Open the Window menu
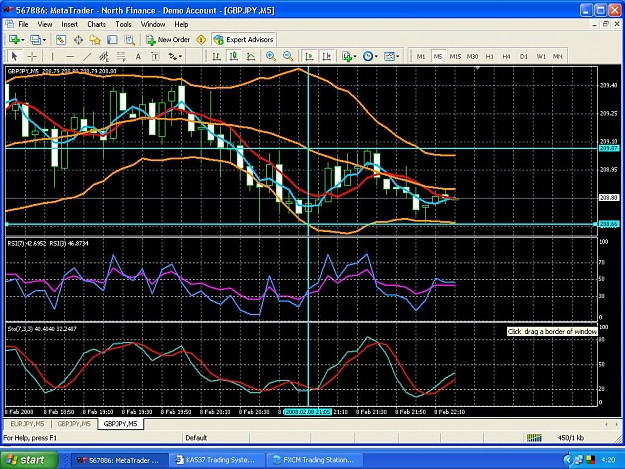Image resolution: width=625 pixels, height=469 pixels. 153,24
